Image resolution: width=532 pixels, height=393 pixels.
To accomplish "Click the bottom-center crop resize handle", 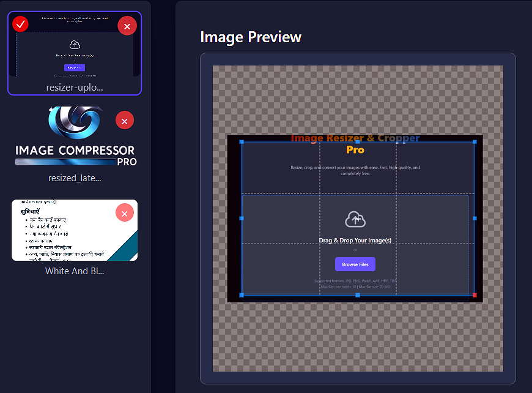I will [x=357, y=295].
